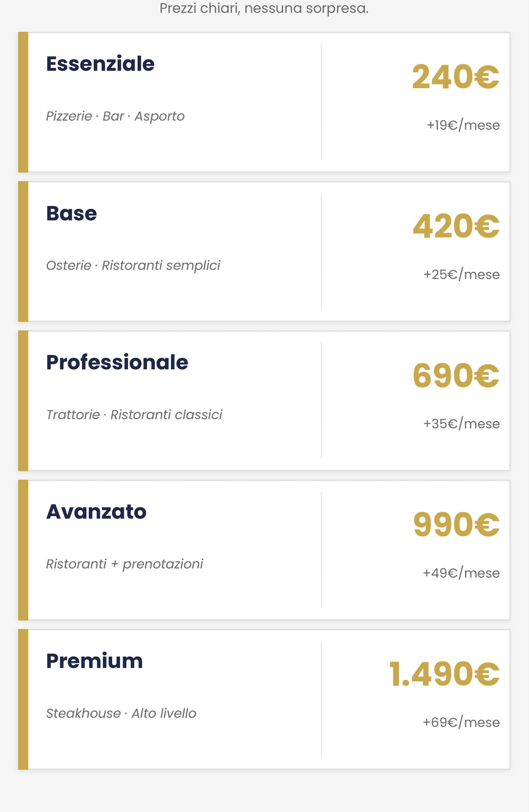Click the 240€ price
This screenshot has height=812, width=529.
455,77
